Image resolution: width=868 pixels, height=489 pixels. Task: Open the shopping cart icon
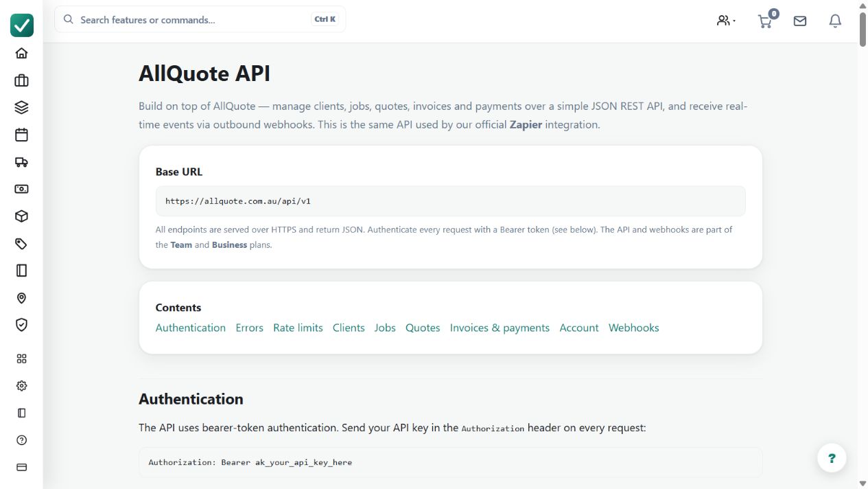764,21
